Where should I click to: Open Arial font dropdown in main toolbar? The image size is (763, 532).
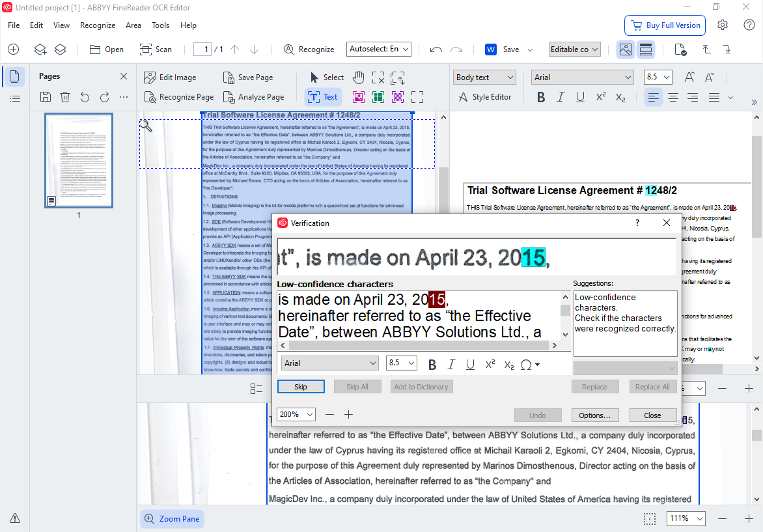pos(583,77)
